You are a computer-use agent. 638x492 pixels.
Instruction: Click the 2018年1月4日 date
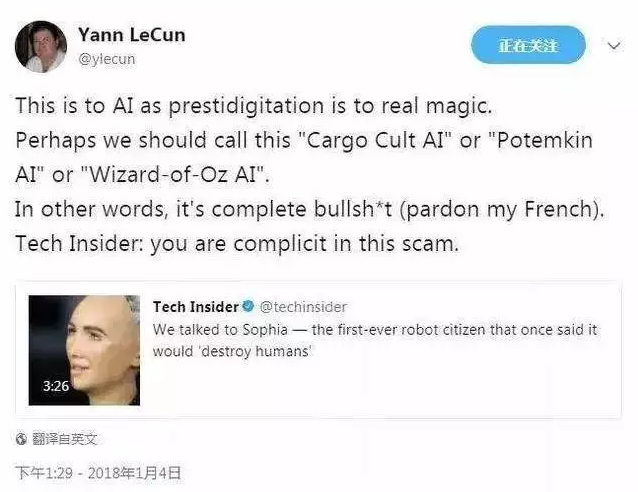(134, 473)
